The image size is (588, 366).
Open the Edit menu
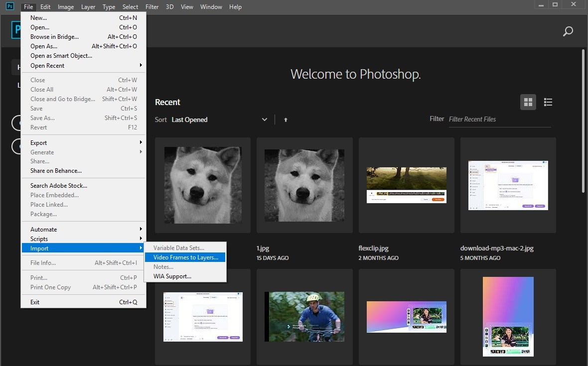click(45, 7)
